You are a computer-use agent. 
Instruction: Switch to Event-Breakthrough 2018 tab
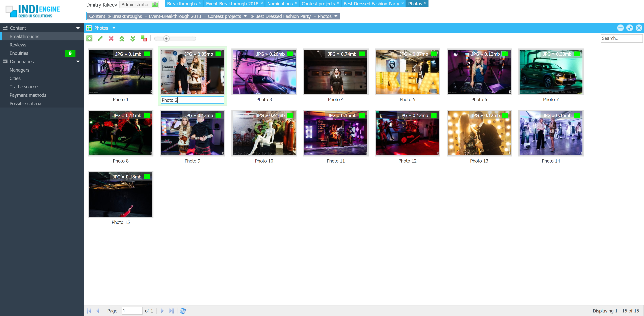coord(232,4)
